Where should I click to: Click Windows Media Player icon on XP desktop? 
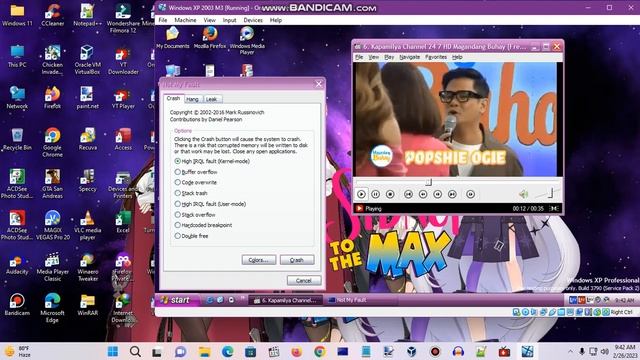[x=247, y=40]
